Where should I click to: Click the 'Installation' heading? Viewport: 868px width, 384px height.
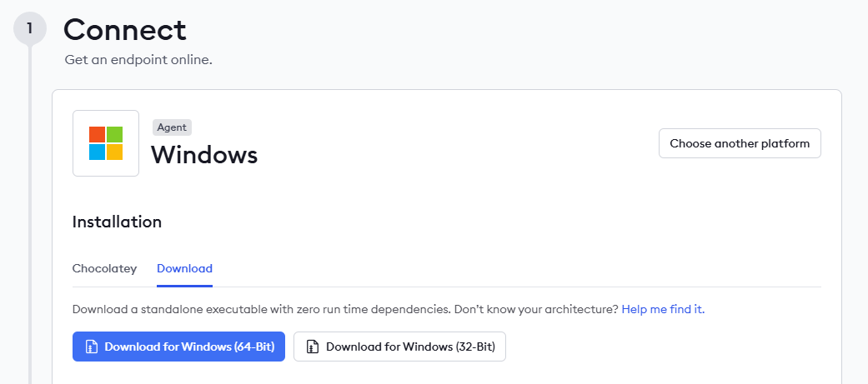(117, 222)
